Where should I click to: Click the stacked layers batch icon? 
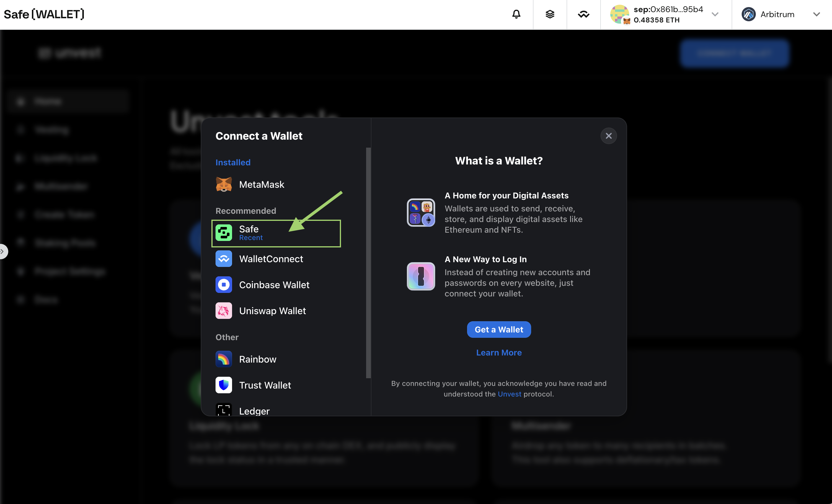(550, 14)
